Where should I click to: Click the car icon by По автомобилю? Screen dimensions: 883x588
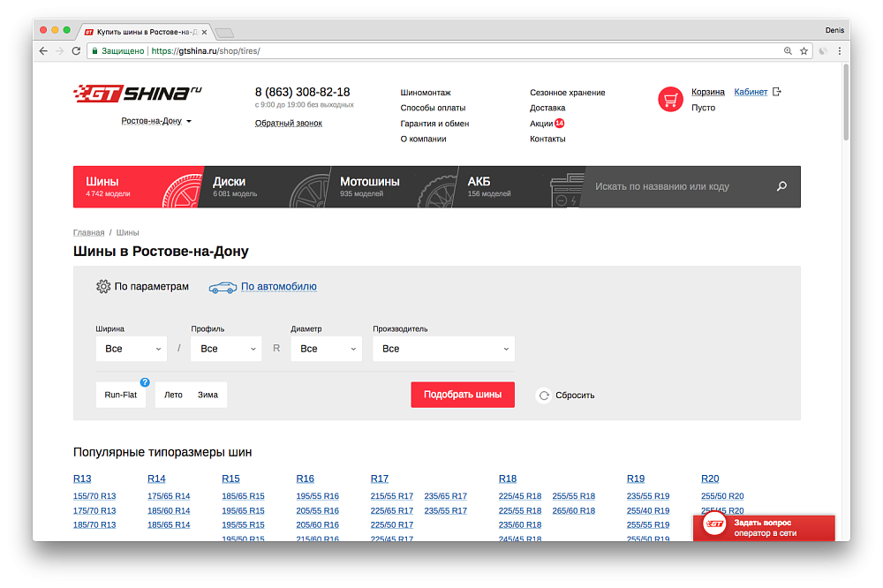pyautogui.click(x=223, y=287)
